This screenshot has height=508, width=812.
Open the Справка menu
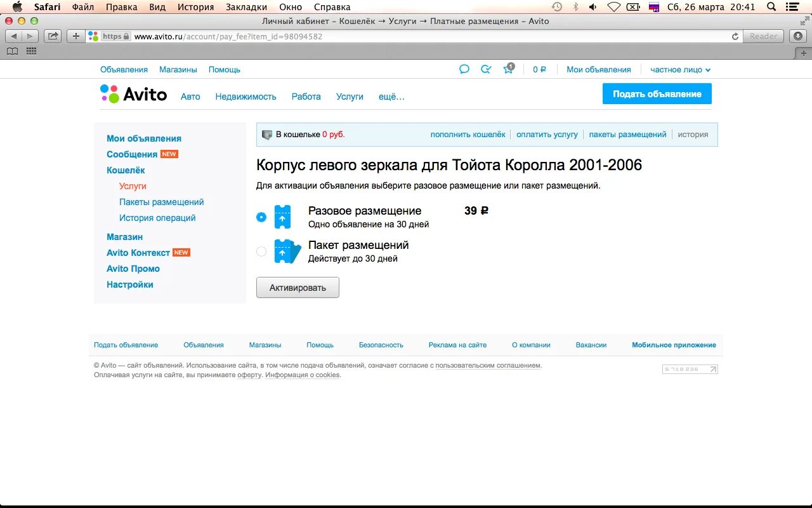click(x=332, y=7)
